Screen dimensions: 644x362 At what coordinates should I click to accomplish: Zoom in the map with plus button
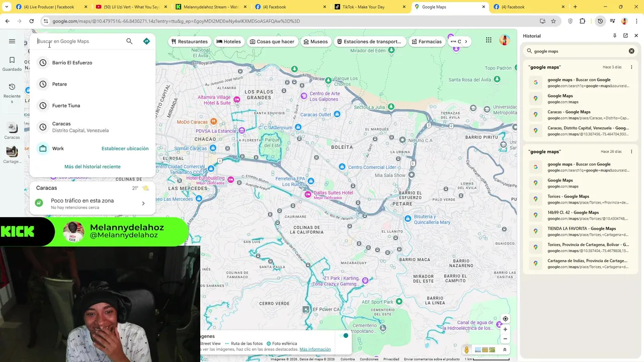coord(505,329)
